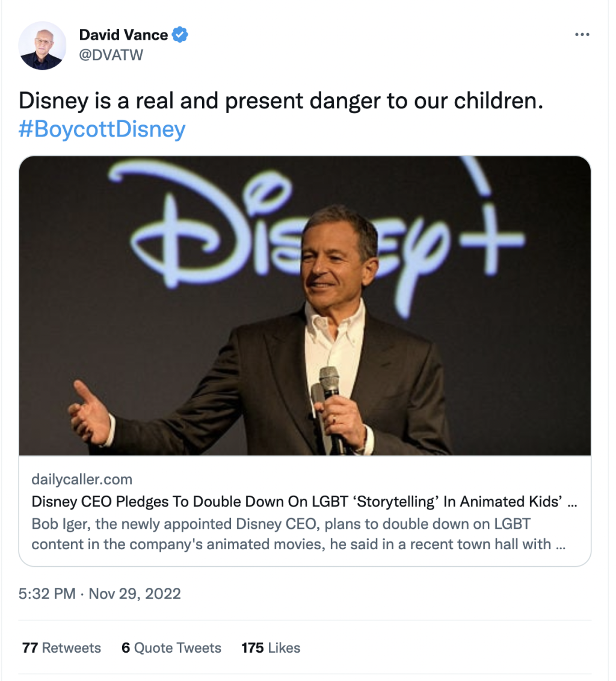Click the number 77 retweet count
616x681 pixels.
[x=30, y=648]
